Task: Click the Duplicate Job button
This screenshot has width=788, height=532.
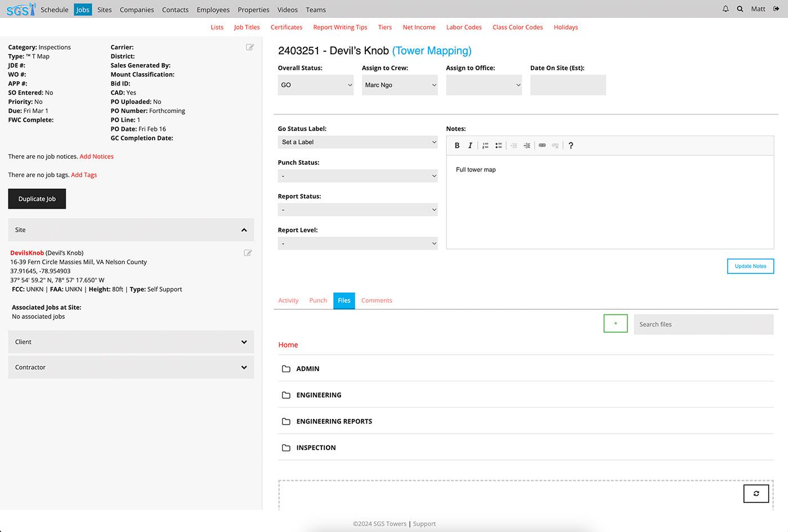Action: (x=37, y=199)
